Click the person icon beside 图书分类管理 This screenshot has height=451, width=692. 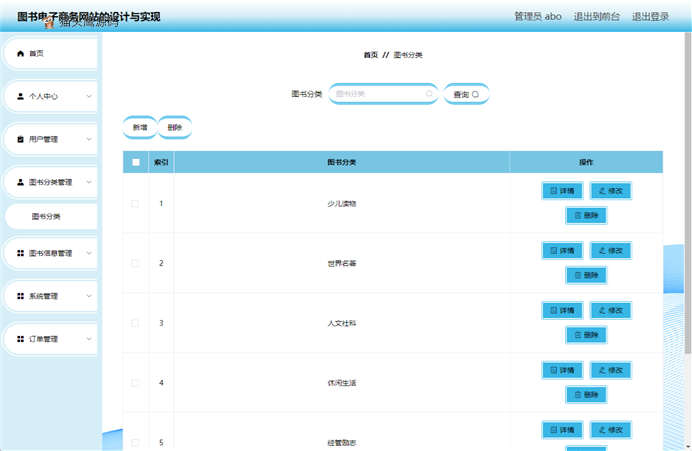coord(20,182)
